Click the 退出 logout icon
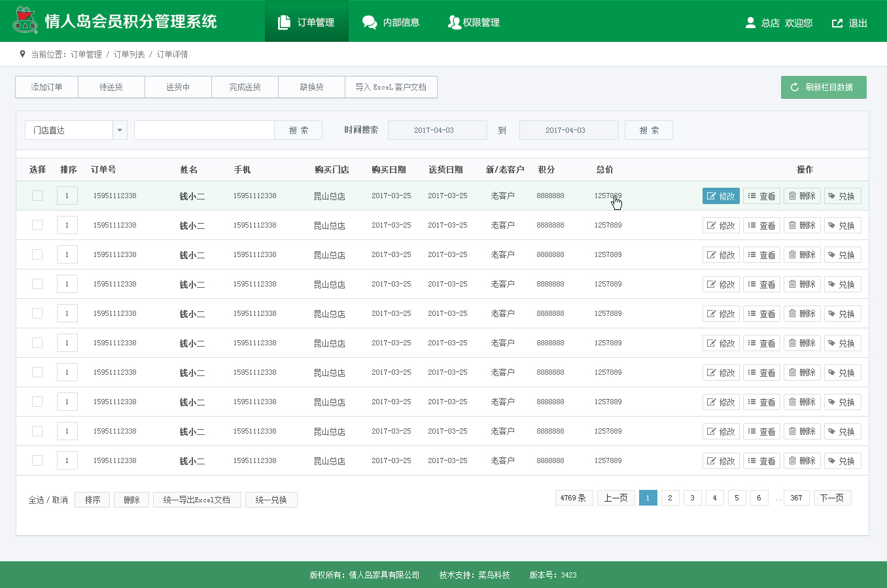The image size is (887, 588). point(837,23)
